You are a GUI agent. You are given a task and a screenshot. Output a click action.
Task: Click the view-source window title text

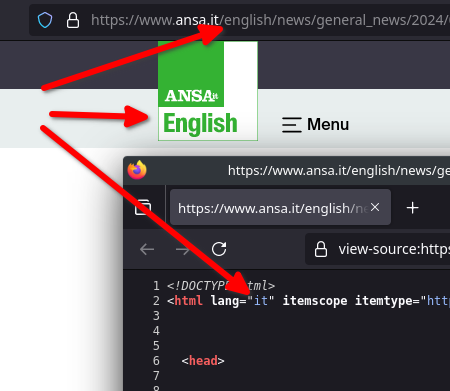[339, 171]
